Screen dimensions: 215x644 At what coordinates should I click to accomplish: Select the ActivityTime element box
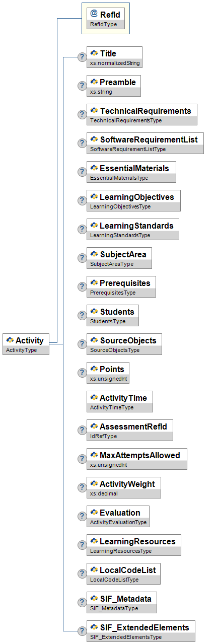[120, 401]
